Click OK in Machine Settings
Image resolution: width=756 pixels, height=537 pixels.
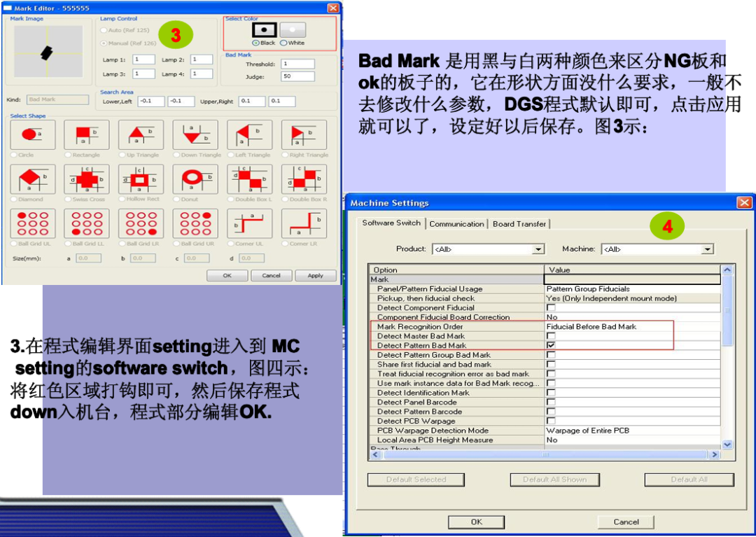(477, 522)
